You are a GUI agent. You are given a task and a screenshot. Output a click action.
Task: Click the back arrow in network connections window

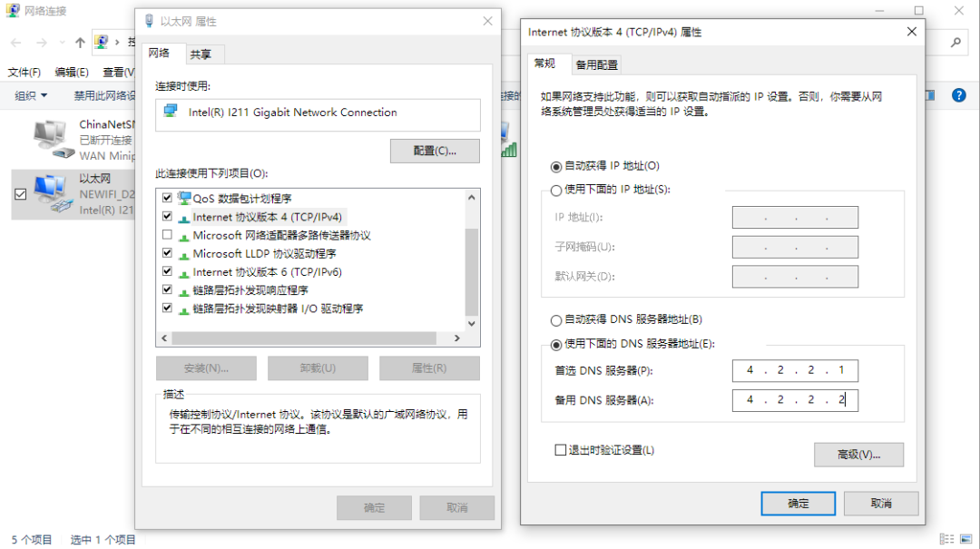16,43
